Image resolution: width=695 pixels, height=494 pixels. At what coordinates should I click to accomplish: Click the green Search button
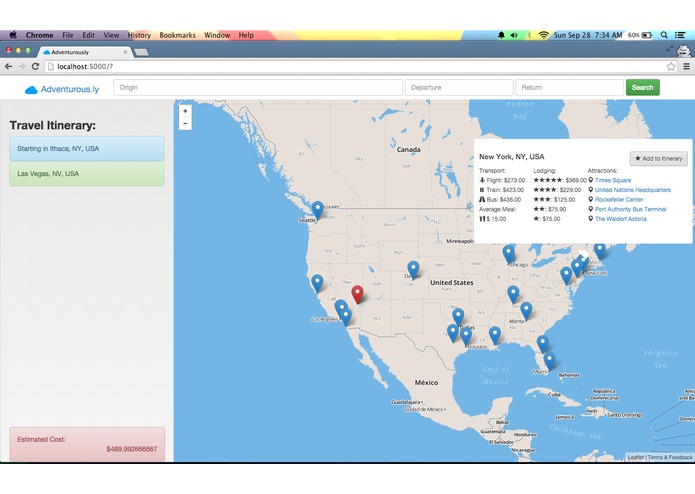(x=642, y=87)
